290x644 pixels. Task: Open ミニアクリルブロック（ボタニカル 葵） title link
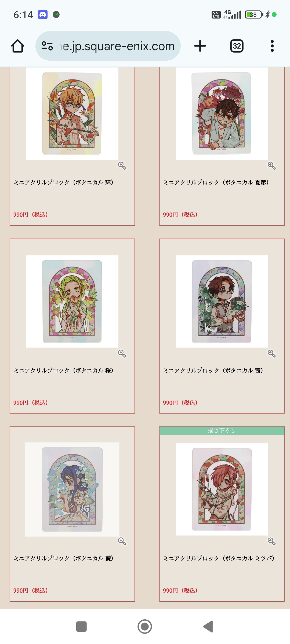point(64,558)
